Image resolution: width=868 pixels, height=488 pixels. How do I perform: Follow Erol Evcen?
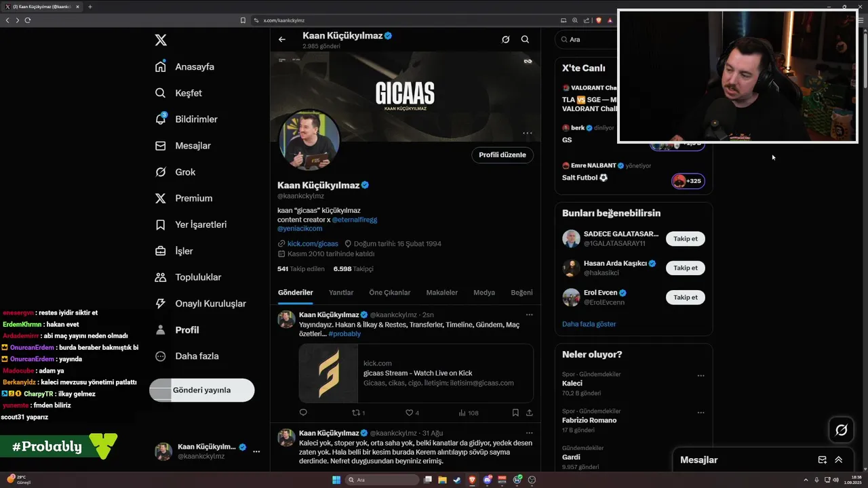coord(686,298)
